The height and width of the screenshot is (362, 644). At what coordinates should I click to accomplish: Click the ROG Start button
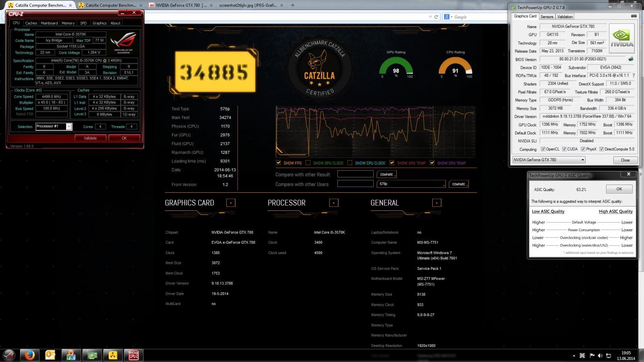(x=9, y=356)
